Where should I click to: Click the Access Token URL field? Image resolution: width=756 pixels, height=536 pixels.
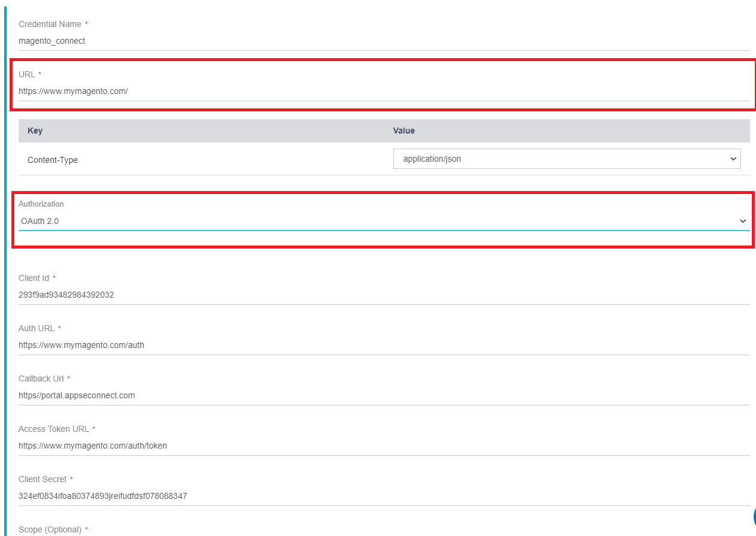tap(384, 446)
